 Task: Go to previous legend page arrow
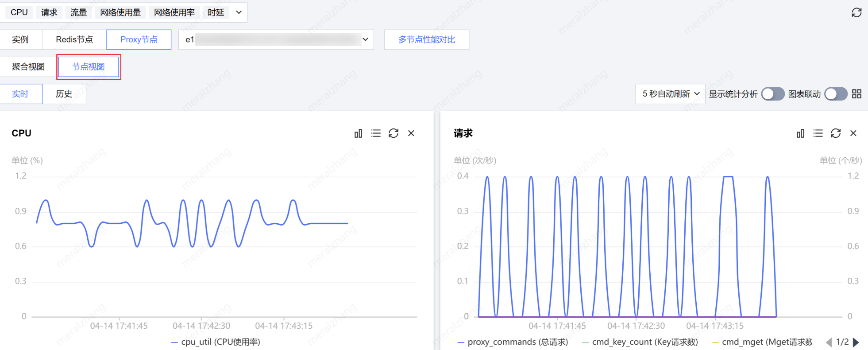coord(829,342)
